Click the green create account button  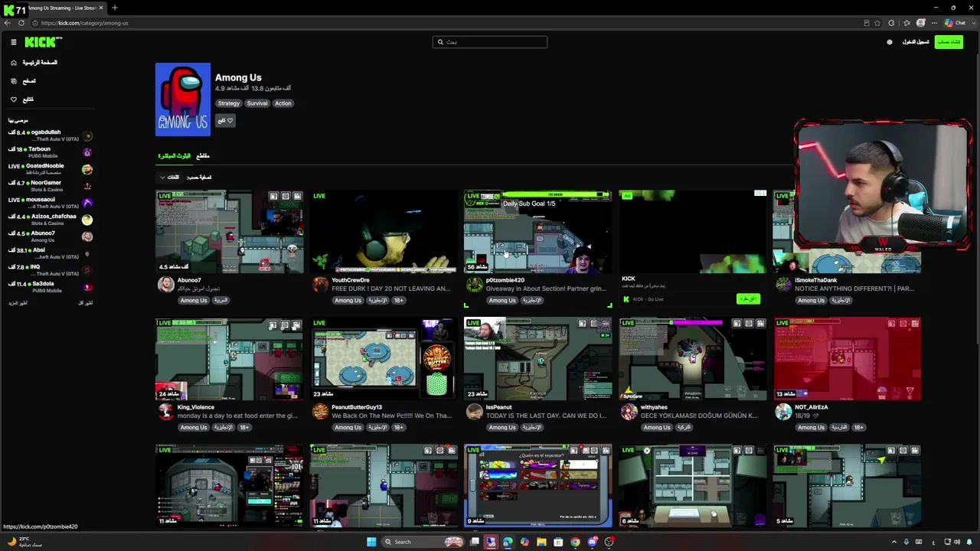pos(949,42)
